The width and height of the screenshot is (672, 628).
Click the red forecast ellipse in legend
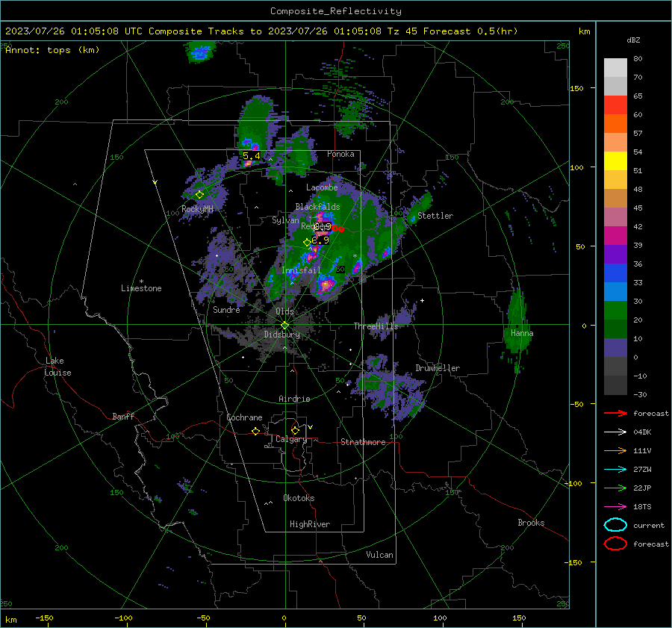click(x=615, y=544)
